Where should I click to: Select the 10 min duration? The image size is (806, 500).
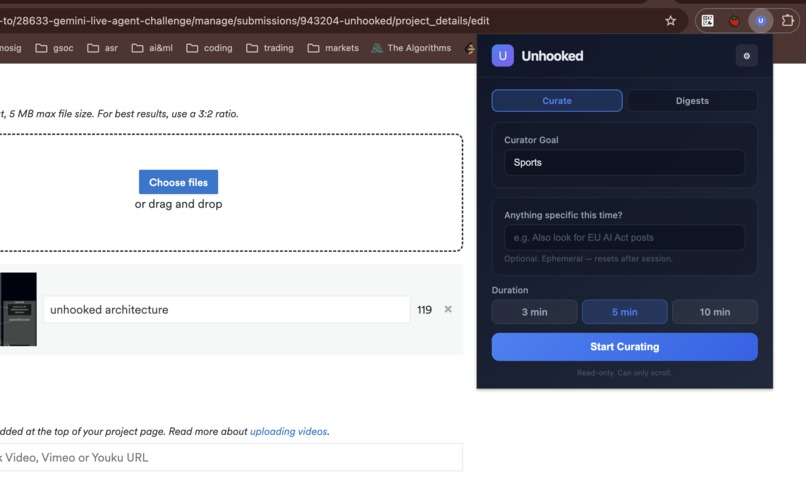(715, 312)
